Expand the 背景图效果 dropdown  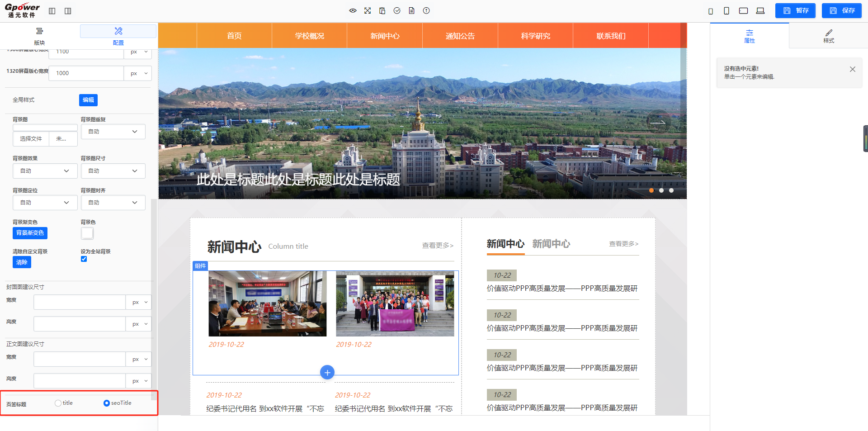tap(45, 171)
